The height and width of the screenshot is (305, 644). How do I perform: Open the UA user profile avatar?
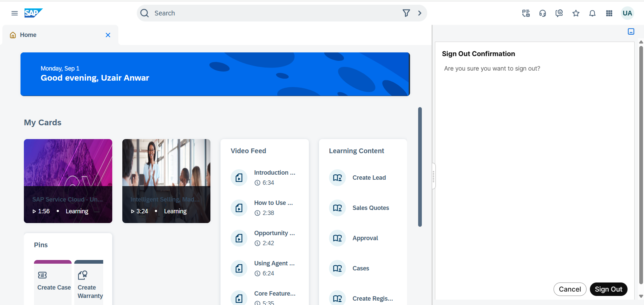[627, 13]
